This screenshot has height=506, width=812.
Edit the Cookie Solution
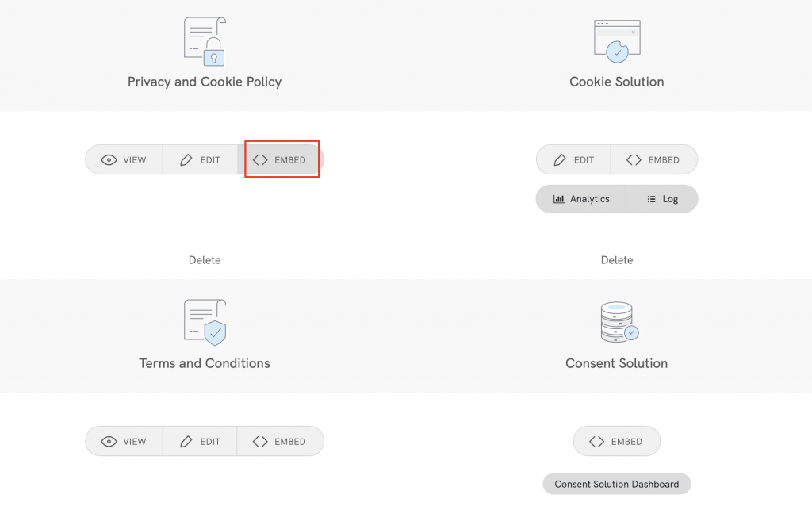[x=573, y=159]
